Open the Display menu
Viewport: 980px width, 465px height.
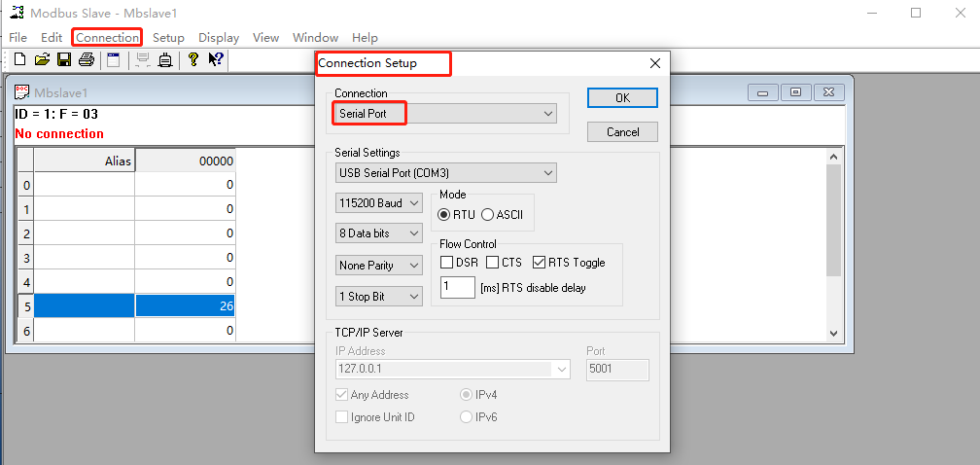pos(219,38)
